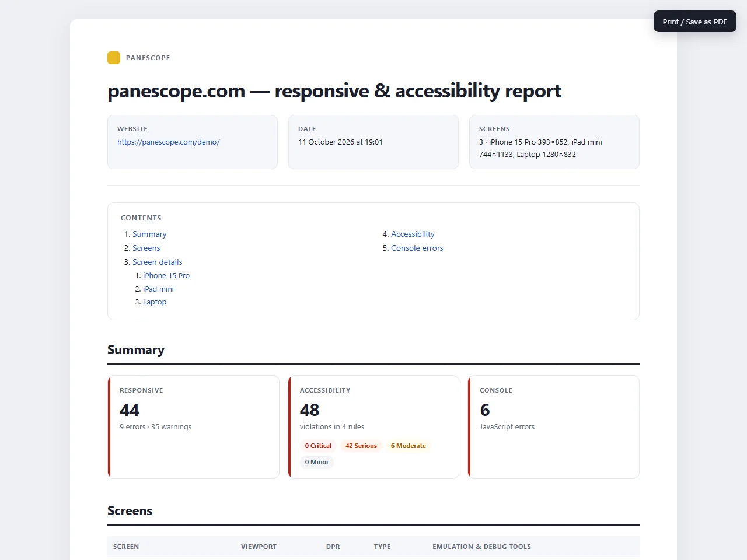The image size is (747, 560).
Task: Open the Console errors contents link
Action: (417, 248)
